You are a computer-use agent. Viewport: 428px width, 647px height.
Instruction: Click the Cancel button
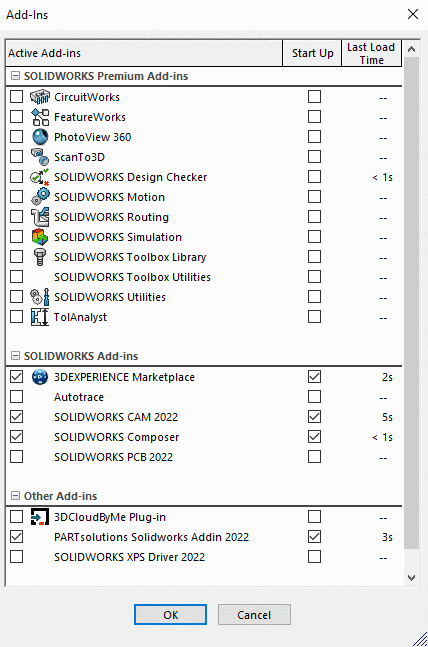point(254,615)
